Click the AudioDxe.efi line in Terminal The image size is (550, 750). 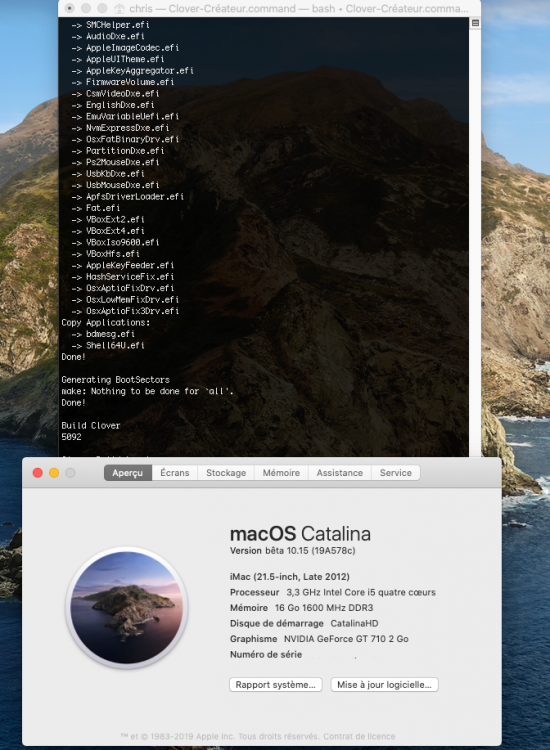tap(108, 36)
